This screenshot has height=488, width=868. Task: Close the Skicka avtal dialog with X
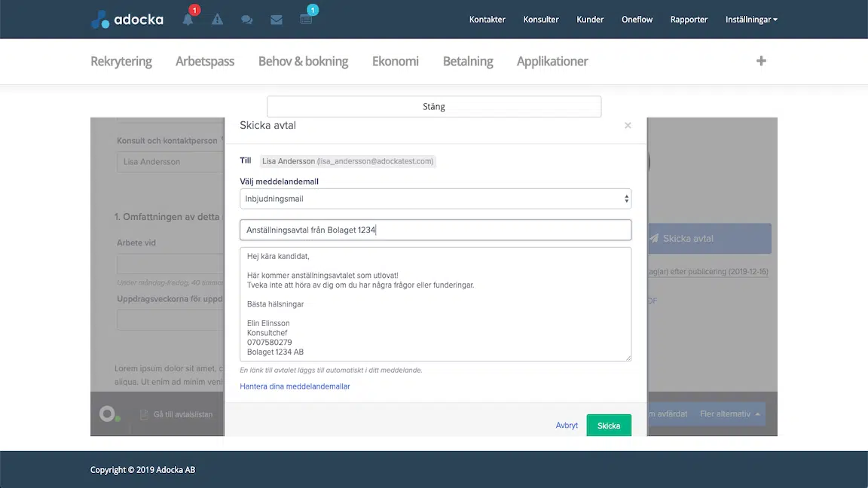click(628, 126)
